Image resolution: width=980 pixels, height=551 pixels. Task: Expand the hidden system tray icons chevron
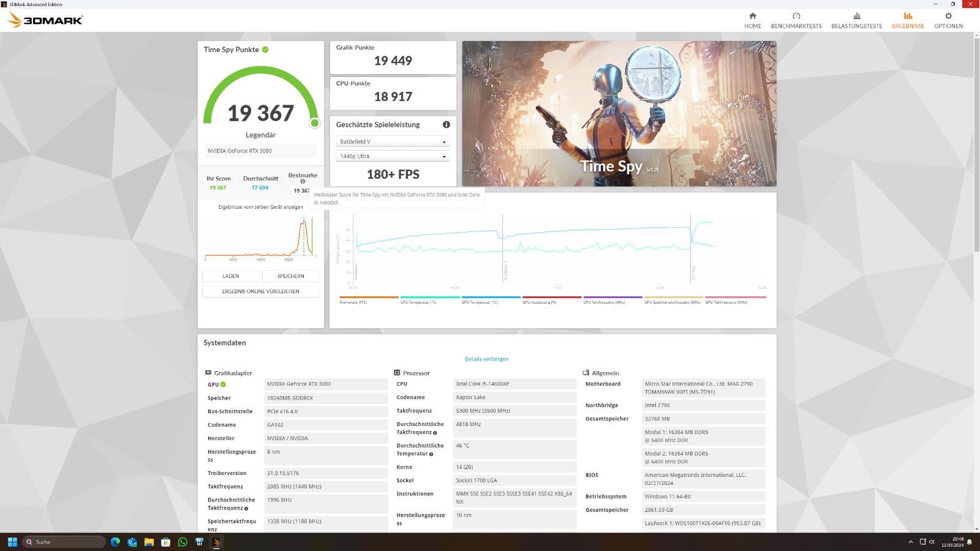(910, 542)
